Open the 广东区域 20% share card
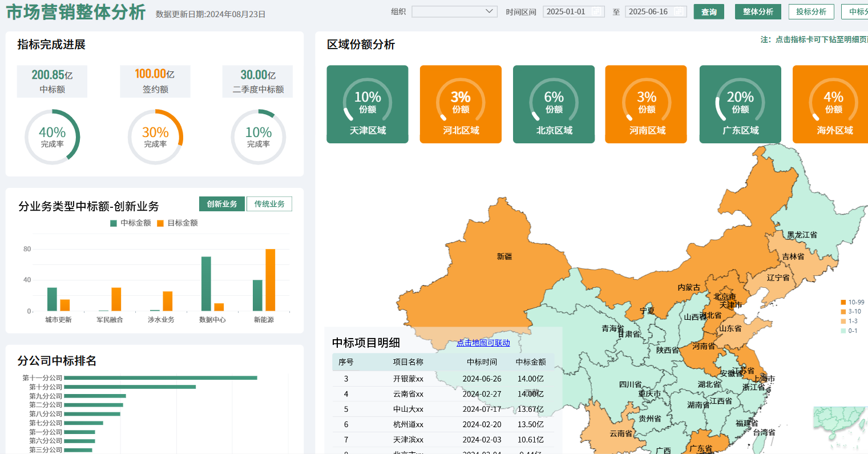Screen dimensions: 868x454 pos(740,104)
